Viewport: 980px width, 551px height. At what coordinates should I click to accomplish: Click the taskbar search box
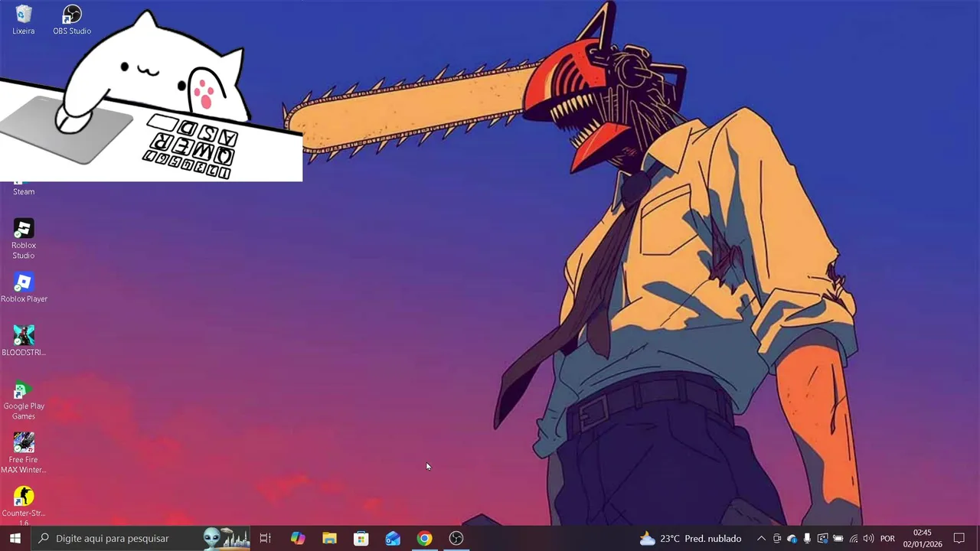[x=142, y=539]
